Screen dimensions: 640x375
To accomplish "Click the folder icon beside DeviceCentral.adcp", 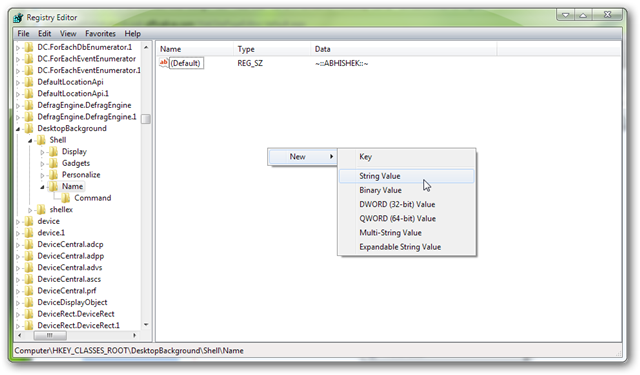I will coord(29,244).
